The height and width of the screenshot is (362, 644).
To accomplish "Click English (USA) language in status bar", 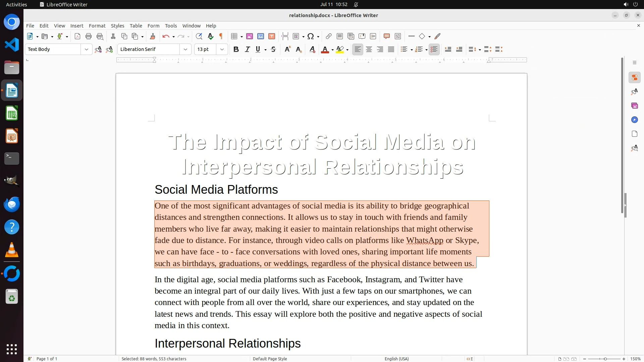I will click(x=396, y=359).
